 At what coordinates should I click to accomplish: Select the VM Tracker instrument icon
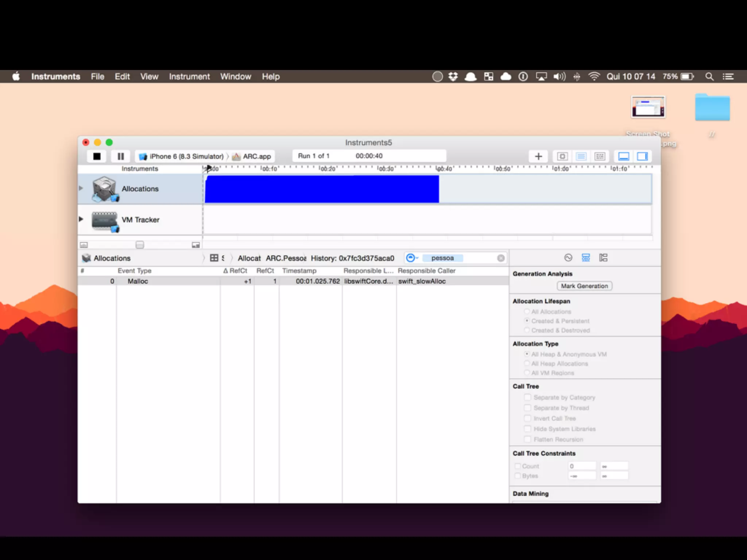[x=105, y=220]
